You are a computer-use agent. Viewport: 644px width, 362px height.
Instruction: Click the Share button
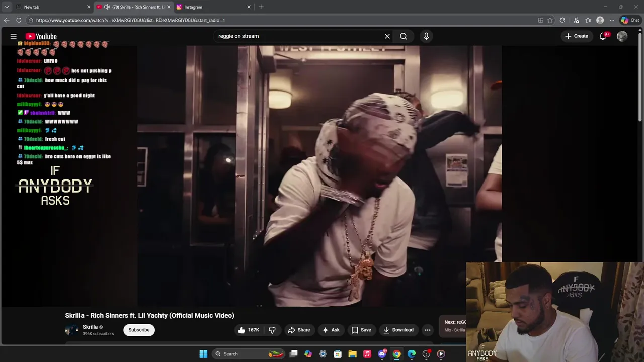pyautogui.click(x=299, y=330)
